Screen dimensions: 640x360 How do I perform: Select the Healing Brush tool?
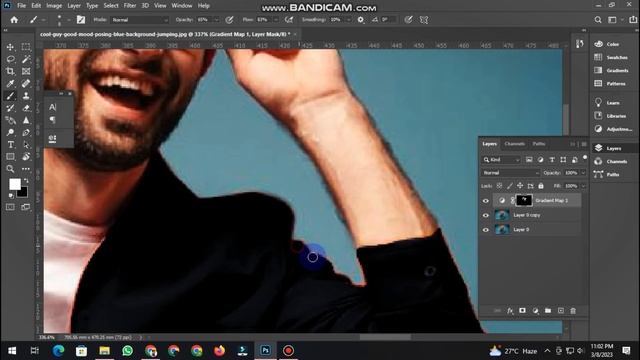(x=26, y=84)
